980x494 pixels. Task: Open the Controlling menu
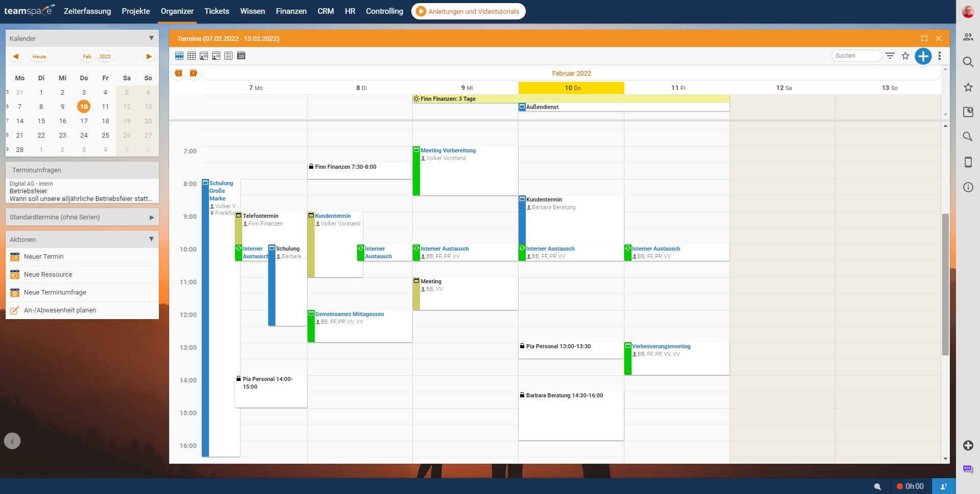point(384,11)
